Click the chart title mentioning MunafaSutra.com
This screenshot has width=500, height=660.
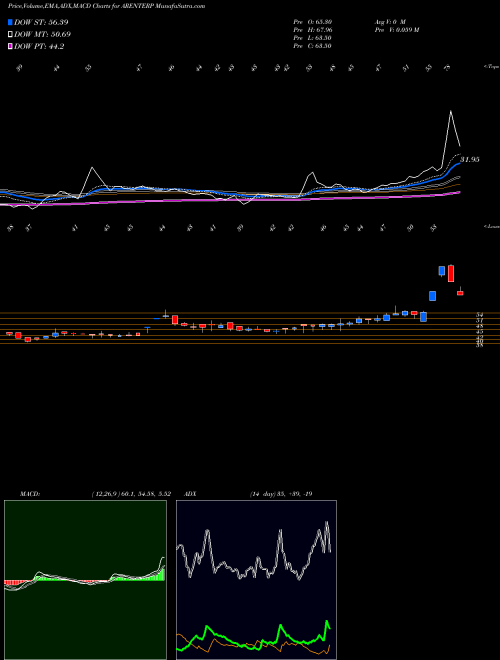[106, 6]
